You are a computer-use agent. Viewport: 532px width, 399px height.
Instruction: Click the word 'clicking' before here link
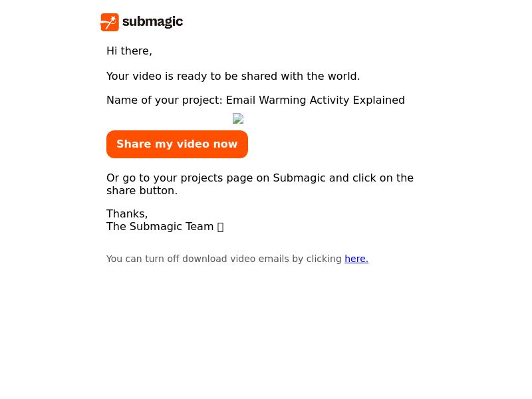coord(324,259)
